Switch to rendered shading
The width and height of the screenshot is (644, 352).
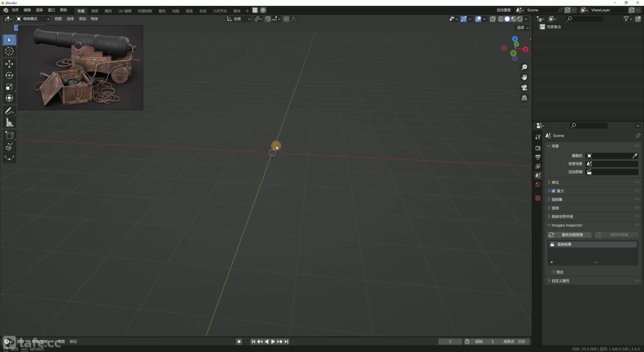(520, 19)
